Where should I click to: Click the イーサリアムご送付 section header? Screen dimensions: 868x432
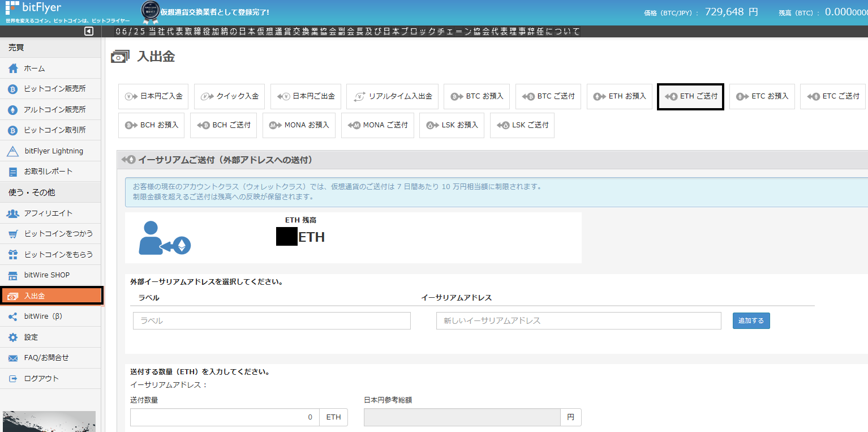point(492,160)
